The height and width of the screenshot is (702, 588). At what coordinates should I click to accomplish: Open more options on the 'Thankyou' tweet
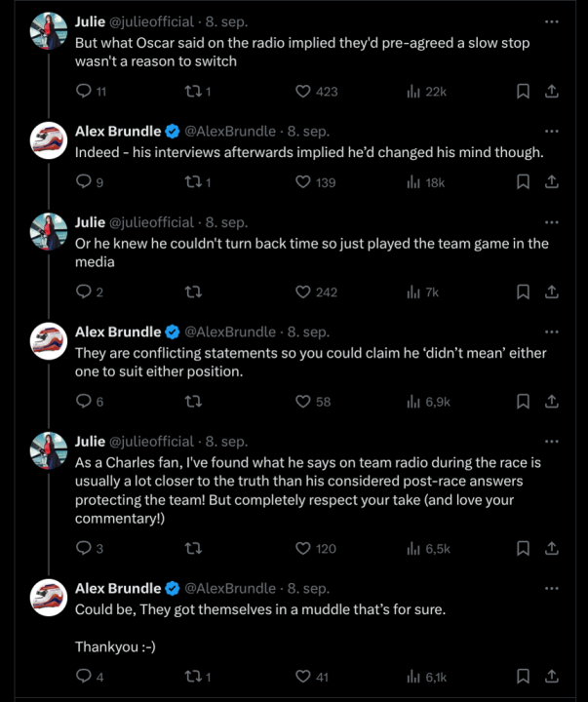[552, 588]
